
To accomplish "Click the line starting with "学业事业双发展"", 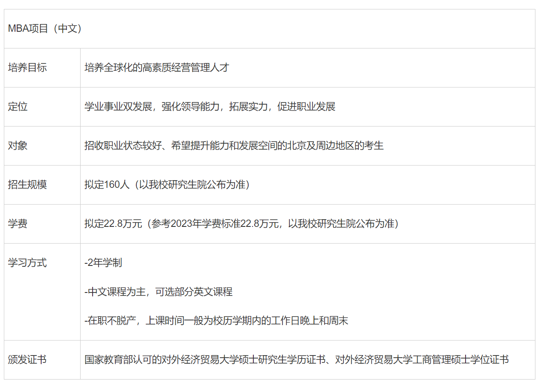I will click(x=210, y=107).
